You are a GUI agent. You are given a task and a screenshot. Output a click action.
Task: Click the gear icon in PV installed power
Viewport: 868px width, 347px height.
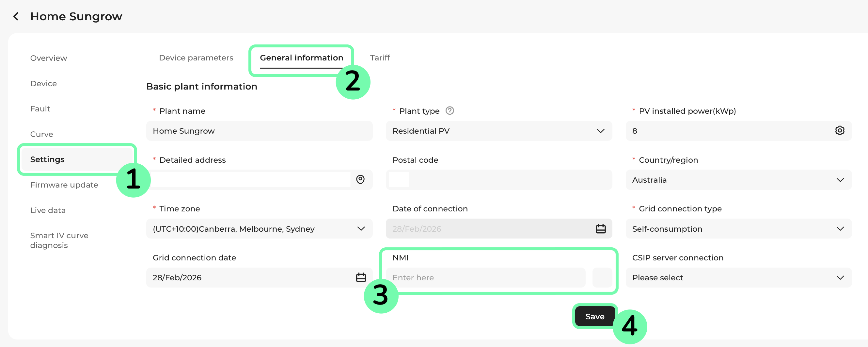839,130
